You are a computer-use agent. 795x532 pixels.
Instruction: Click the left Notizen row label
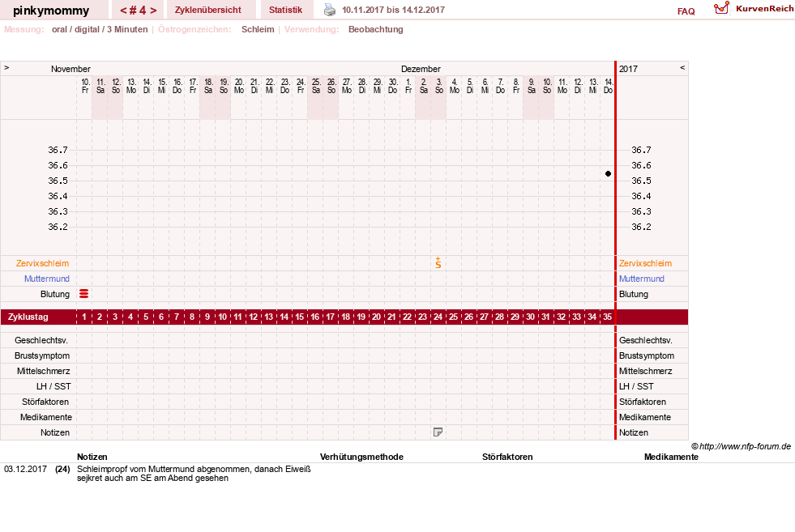pos(55,432)
